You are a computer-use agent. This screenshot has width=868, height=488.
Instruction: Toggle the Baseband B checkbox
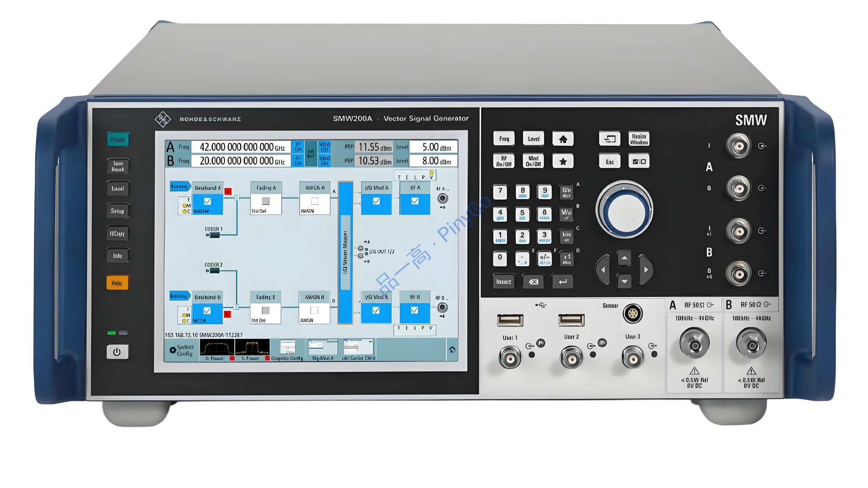[x=207, y=311]
